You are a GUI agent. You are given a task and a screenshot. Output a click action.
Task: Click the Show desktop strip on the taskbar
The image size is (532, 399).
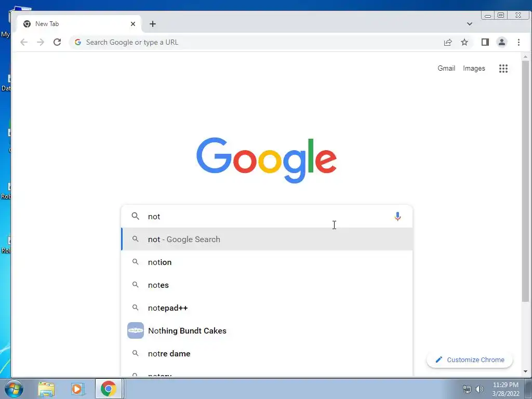click(x=528, y=389)
